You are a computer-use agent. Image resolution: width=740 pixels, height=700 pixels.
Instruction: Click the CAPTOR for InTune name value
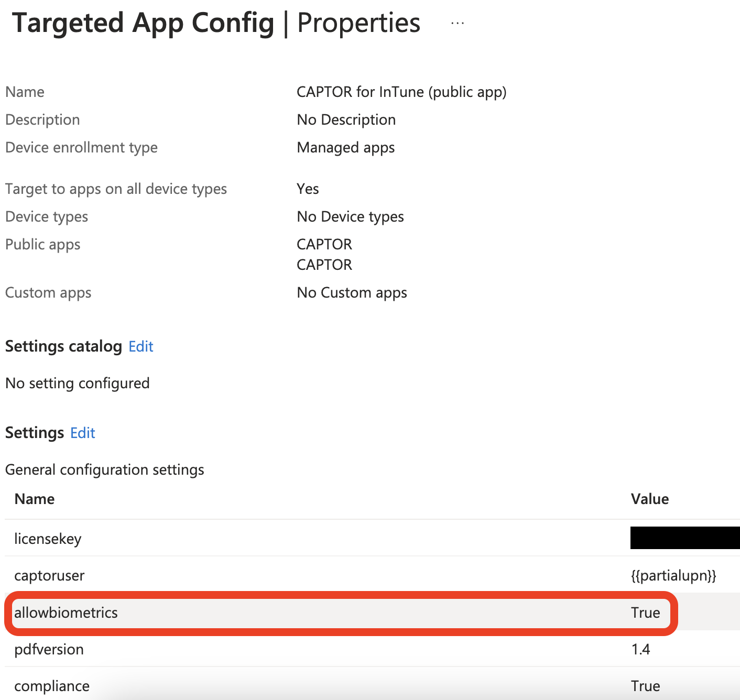(401, 92)
